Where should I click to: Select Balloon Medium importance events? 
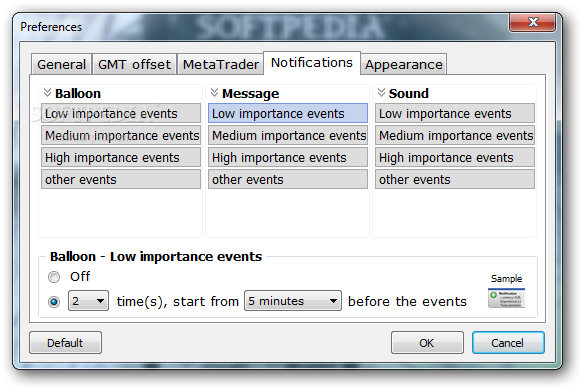click(x=121, y=135)
